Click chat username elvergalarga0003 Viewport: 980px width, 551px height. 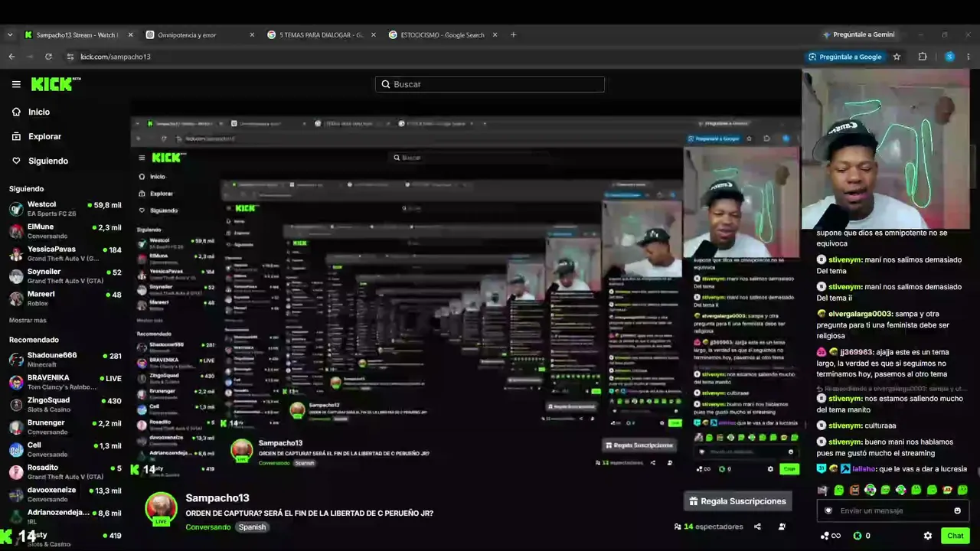[x=861, y=314]
